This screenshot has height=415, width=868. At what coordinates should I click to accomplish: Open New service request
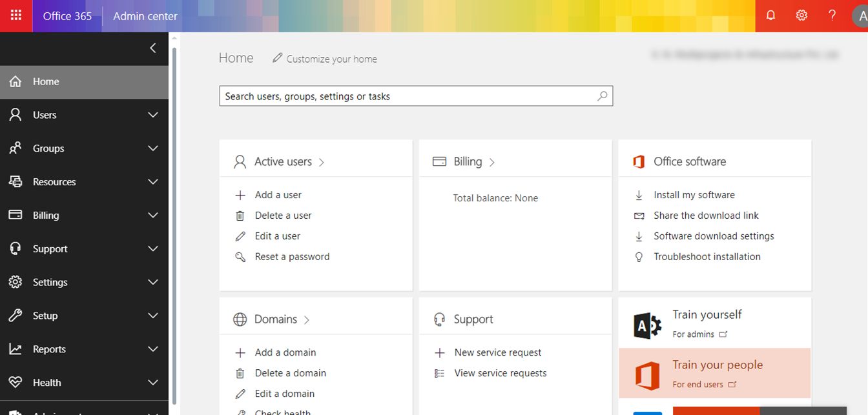tap(497, 352)
